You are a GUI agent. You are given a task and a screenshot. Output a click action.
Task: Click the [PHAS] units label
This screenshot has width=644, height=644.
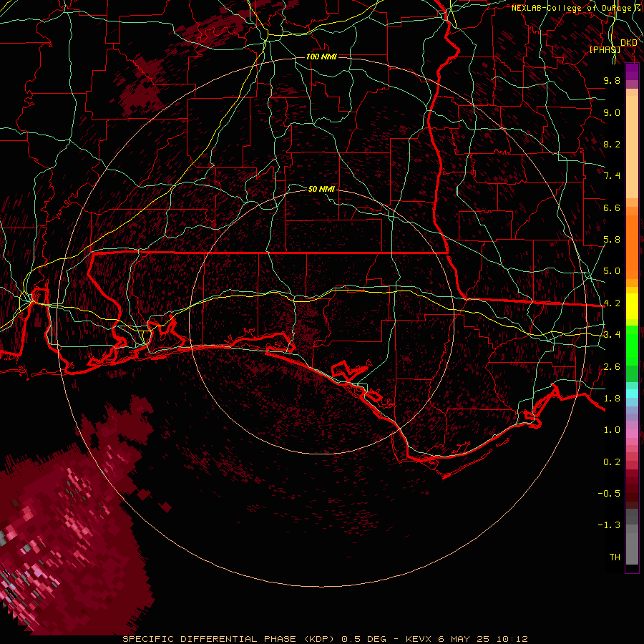coord(605,49)
